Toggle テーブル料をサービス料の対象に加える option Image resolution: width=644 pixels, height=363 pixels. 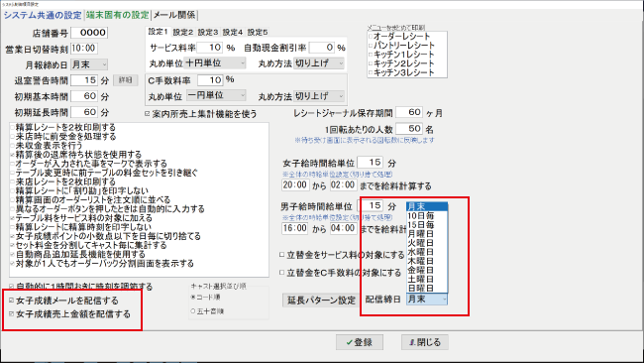(x=13, y=218)
